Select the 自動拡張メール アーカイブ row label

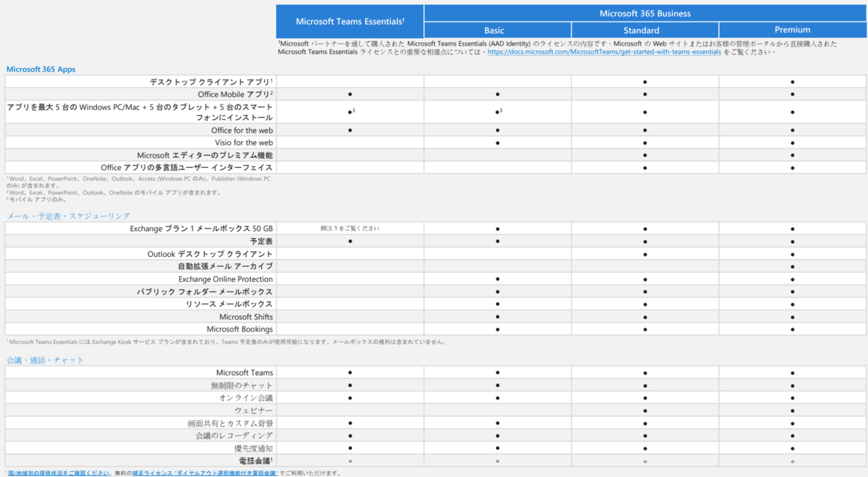point(226,266)
